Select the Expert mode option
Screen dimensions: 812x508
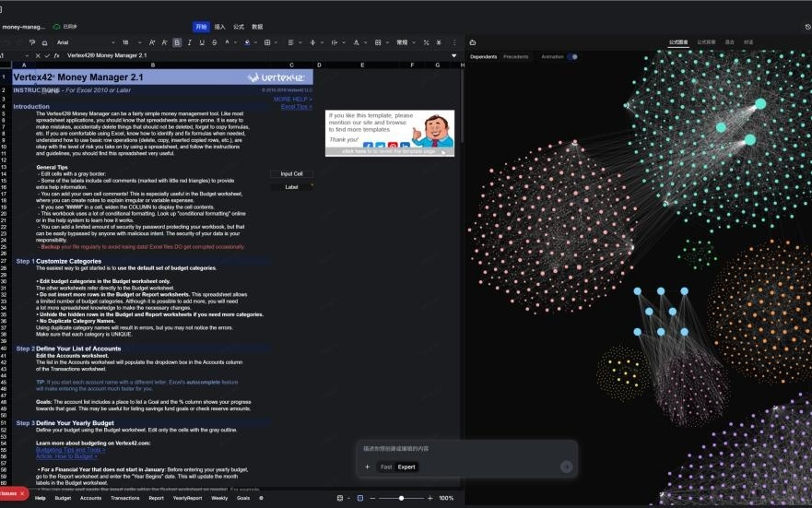coord(406,467)
